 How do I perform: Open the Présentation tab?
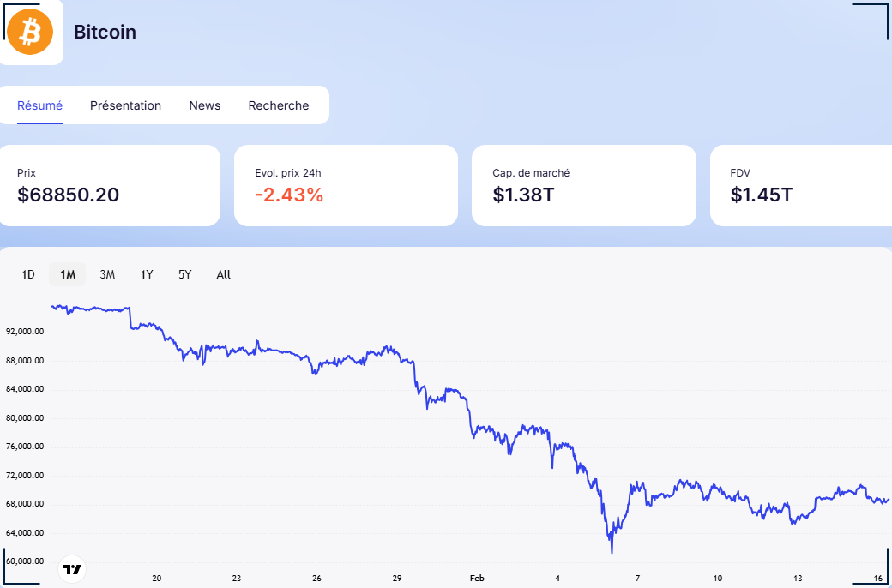tap(125, 105)
